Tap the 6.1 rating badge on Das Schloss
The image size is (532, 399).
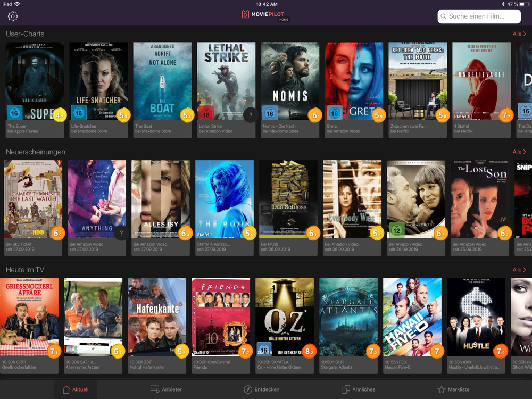pos(313,234)
